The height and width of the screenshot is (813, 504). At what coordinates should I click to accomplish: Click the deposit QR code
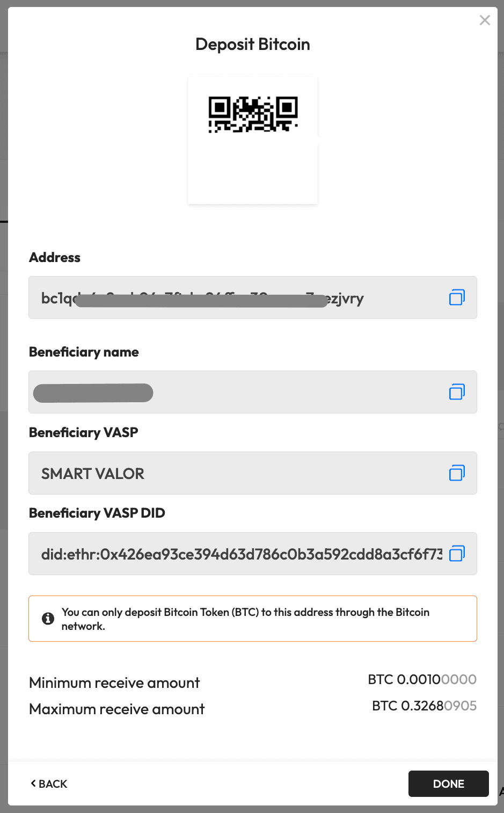coord(253,114)
